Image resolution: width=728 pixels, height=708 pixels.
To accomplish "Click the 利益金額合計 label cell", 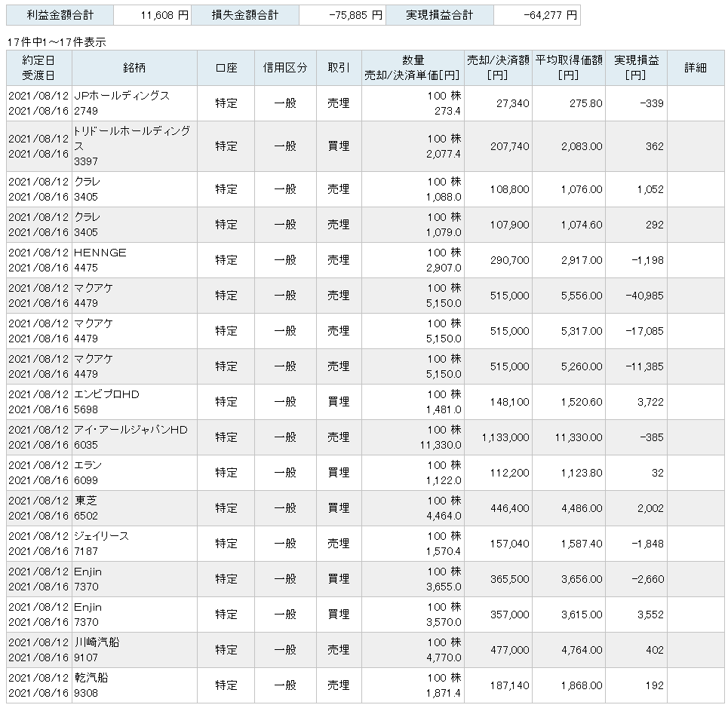I will coord(60,14).
